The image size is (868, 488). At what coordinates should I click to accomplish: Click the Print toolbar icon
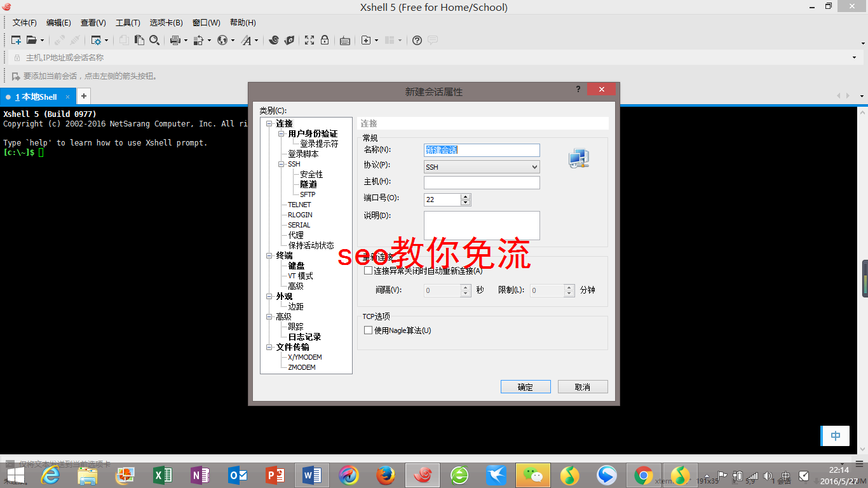click(175, 40)
